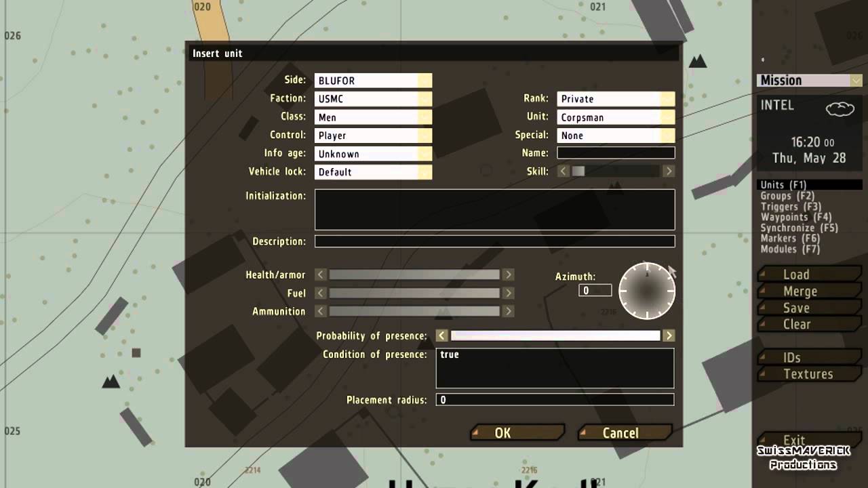
Task: Click the Condition of presence text box
Action: 555,368
